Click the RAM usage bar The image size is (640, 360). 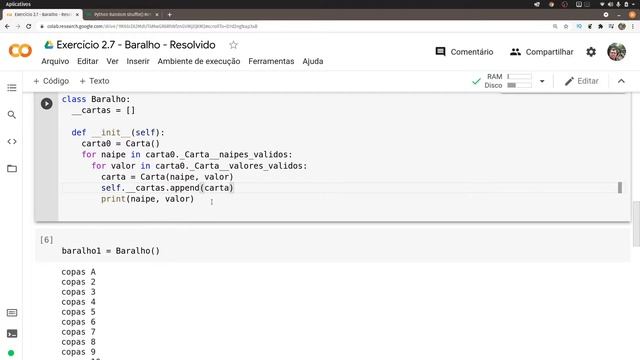[519, 76]
